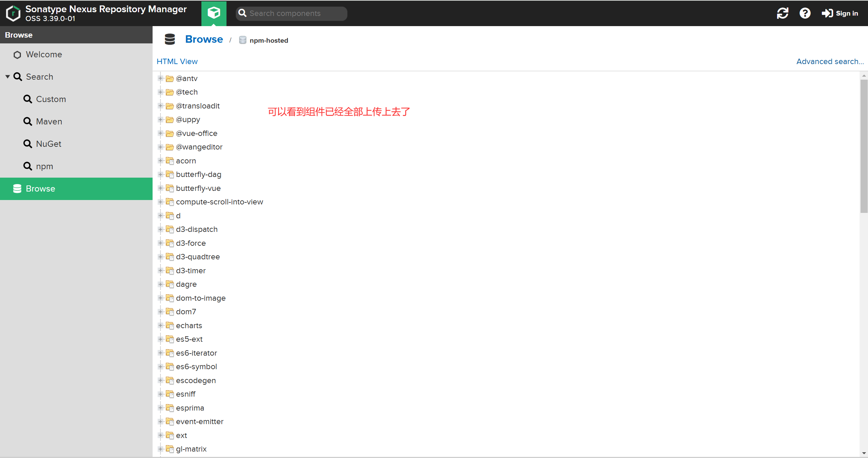Open the Browse cube icon in header
This screenshot has height=458, width=868.
coord(214,13)
